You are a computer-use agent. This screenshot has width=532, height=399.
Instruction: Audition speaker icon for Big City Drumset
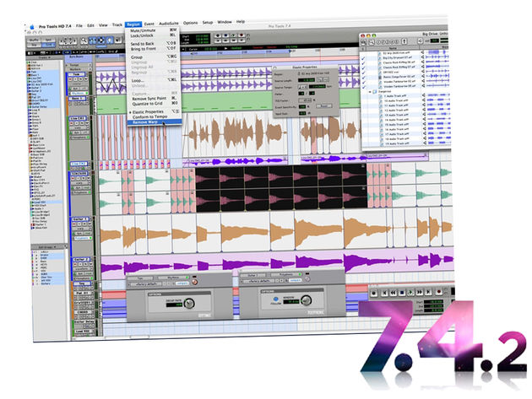[423, 57]
